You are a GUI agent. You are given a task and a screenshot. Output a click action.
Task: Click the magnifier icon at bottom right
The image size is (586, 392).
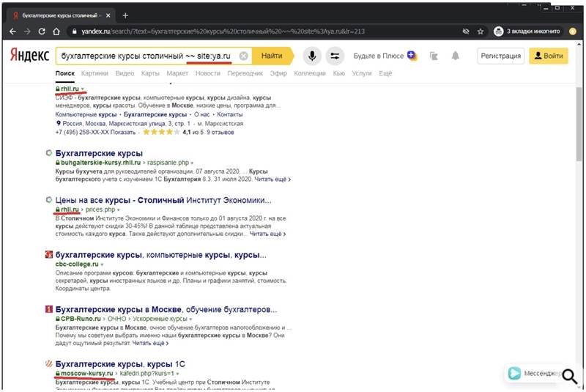(570, 377)
